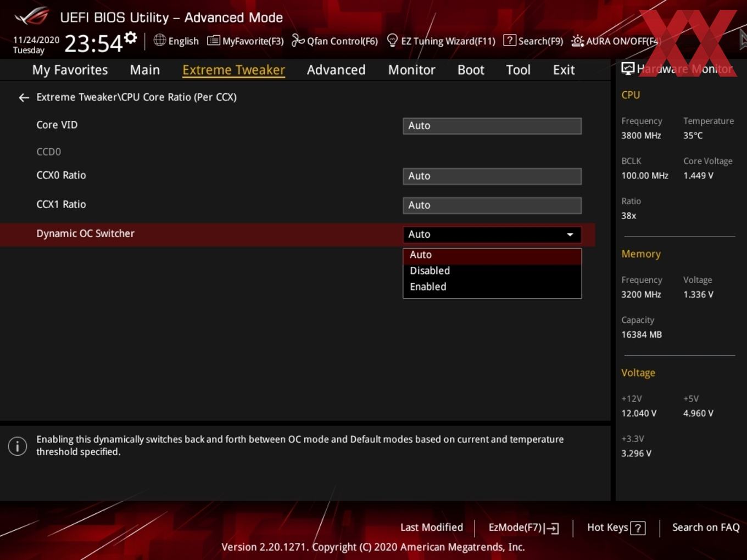
Task: Click the memory voltage 1.336 V
Action: point(698,294)
